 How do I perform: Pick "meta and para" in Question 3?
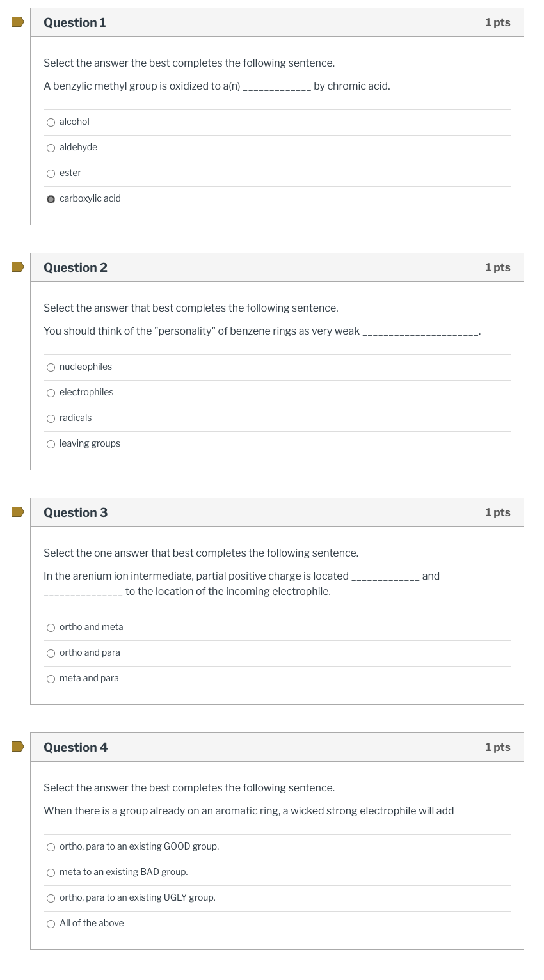(x=51, y=679)
